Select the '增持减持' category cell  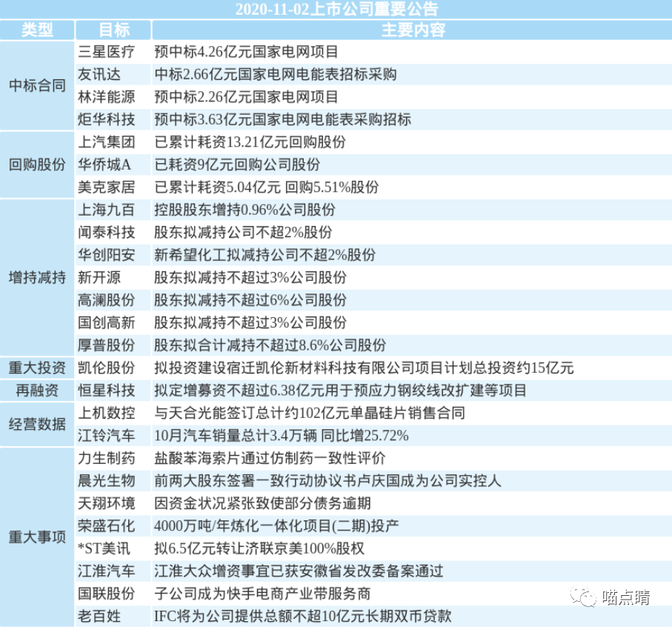tap(37, 277)
